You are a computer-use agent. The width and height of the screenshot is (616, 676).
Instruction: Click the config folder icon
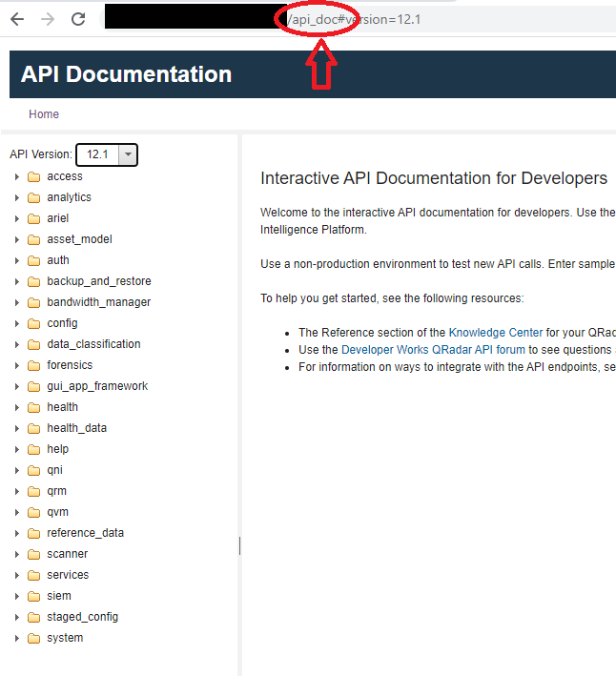click(33, 324)
